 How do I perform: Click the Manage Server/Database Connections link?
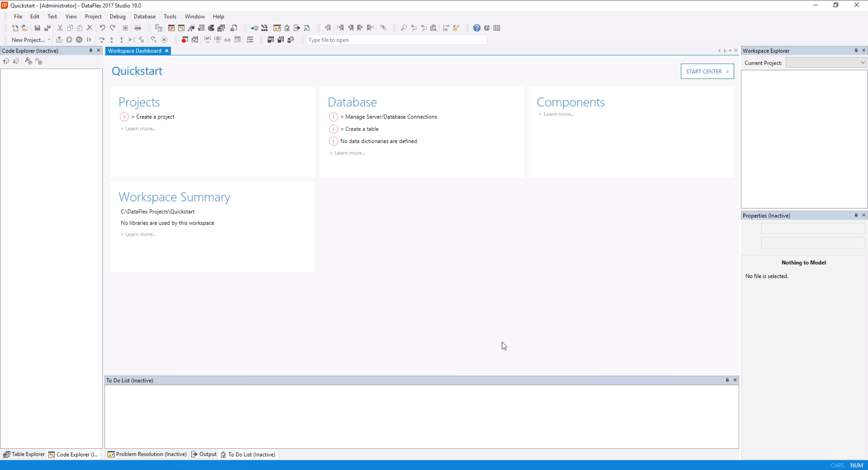point(391,117)
